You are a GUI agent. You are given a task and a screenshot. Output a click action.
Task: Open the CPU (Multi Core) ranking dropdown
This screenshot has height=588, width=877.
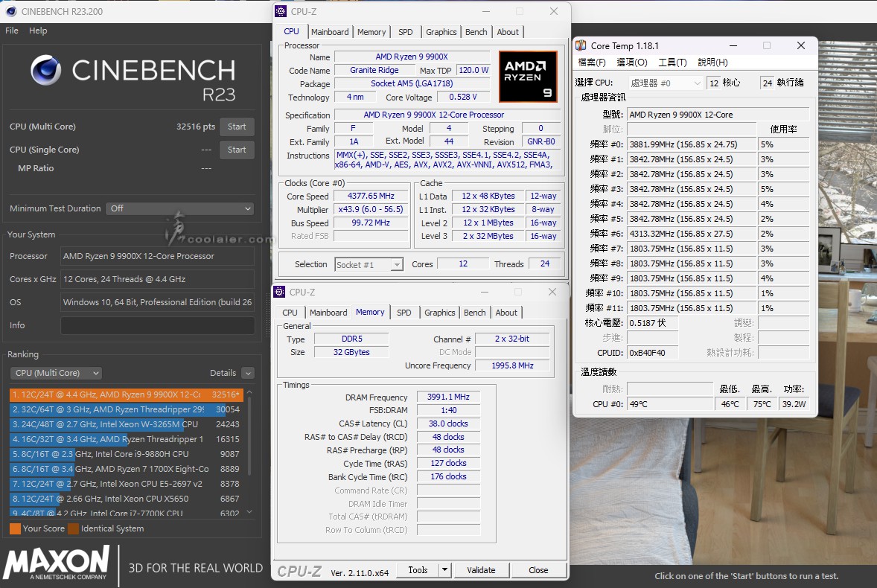click(x=56, y=373)
